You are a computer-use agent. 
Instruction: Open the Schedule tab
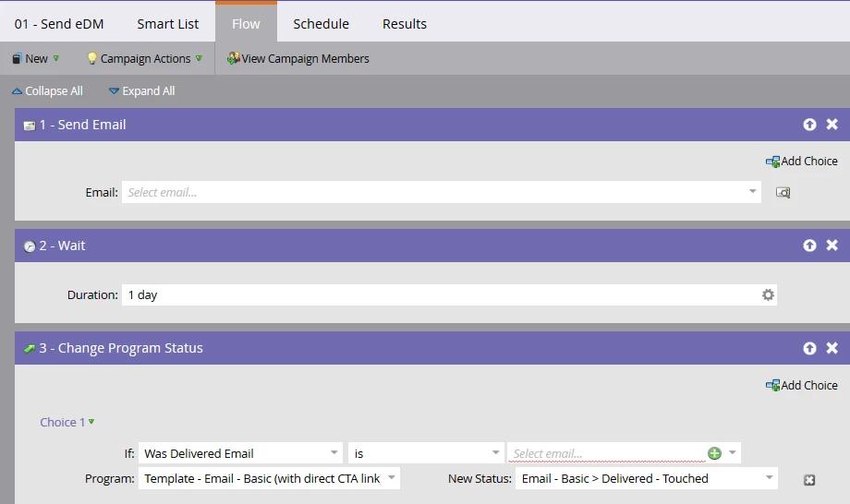coord(321,24)
